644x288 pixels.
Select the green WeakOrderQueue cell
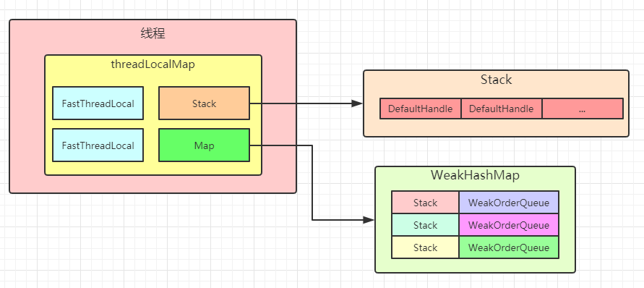[x=509, y=247]
